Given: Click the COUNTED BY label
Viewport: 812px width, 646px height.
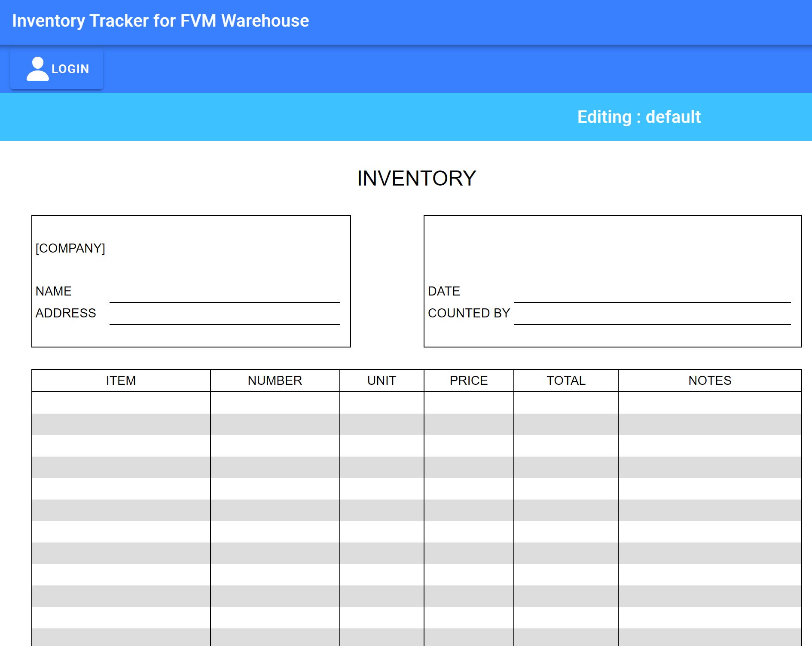Looking at the screenshot, I should [x=469, y=313].
